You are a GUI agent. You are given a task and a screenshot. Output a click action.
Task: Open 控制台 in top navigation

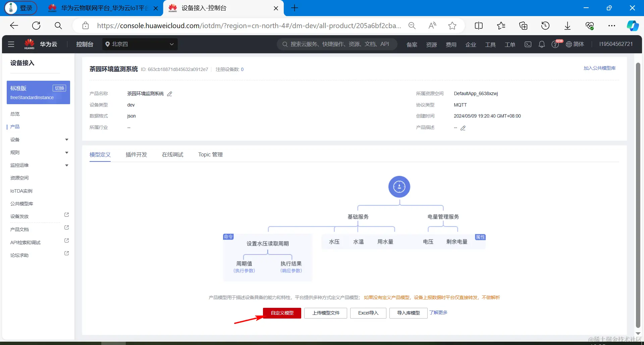[85, 44]
